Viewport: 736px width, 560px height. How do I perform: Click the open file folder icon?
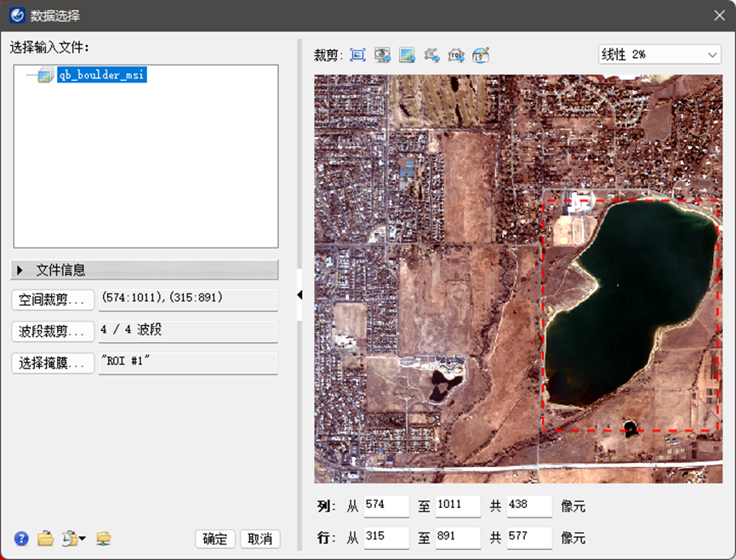coord(46,539)
